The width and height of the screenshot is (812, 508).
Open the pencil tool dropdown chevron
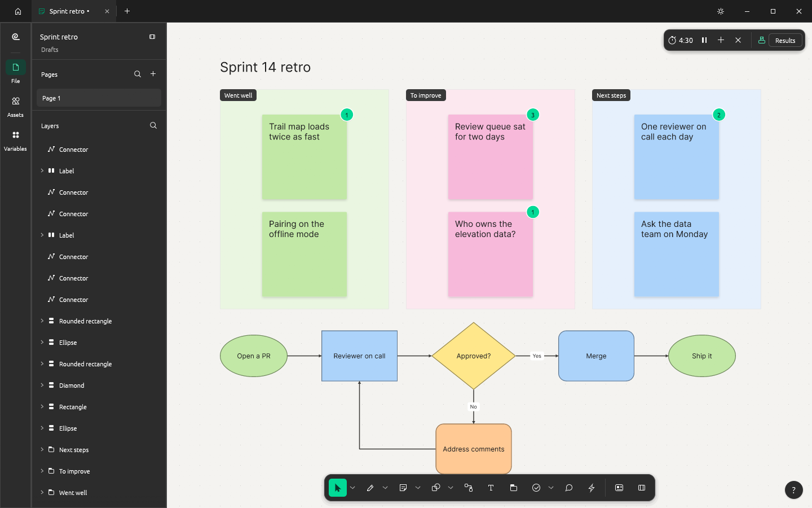click(385, 488)
